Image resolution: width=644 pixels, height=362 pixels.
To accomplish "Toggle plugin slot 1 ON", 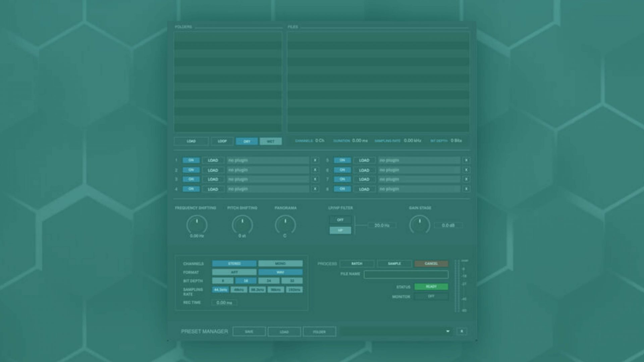I will click(191, 160).
